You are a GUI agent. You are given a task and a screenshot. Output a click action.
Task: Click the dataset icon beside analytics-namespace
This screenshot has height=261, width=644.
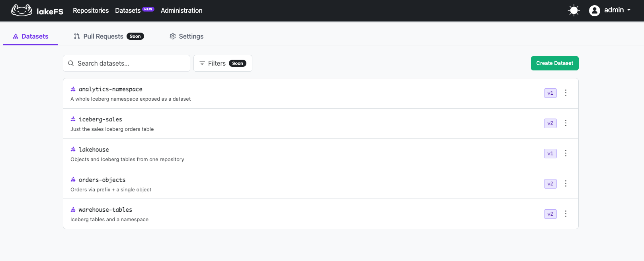click(73, 89)
